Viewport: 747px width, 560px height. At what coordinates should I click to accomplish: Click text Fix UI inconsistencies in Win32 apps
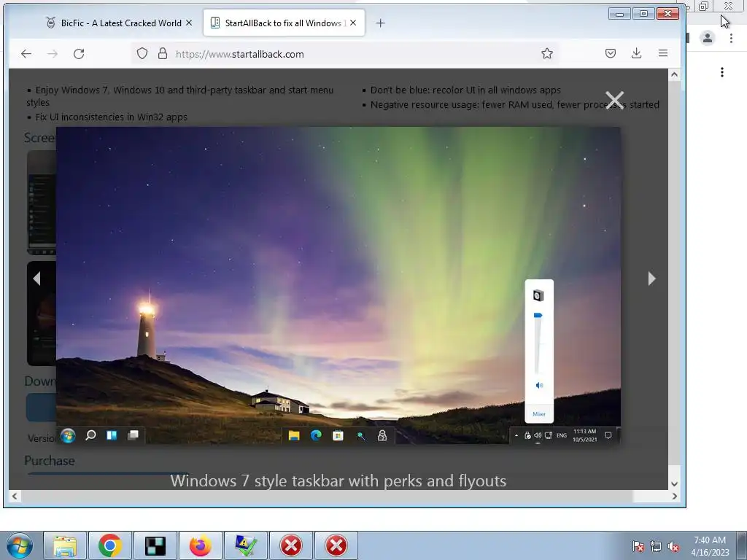[x=111, y=117]
